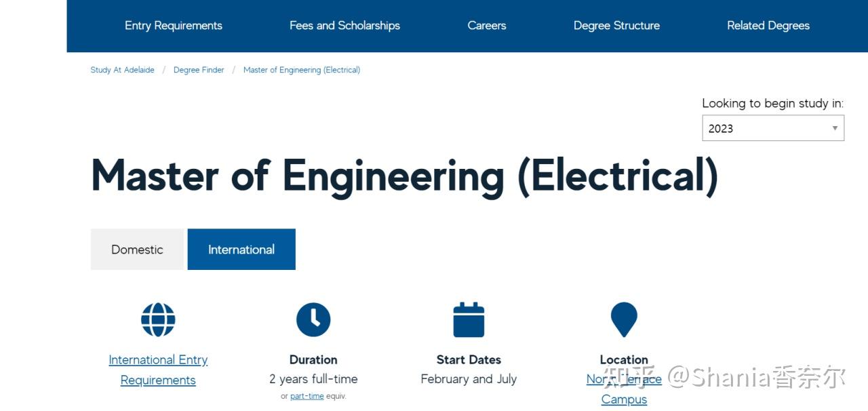868x411 pixels.
Task: Click the Master of Engineering (Electrical) heading
Action: pos(404,176)
